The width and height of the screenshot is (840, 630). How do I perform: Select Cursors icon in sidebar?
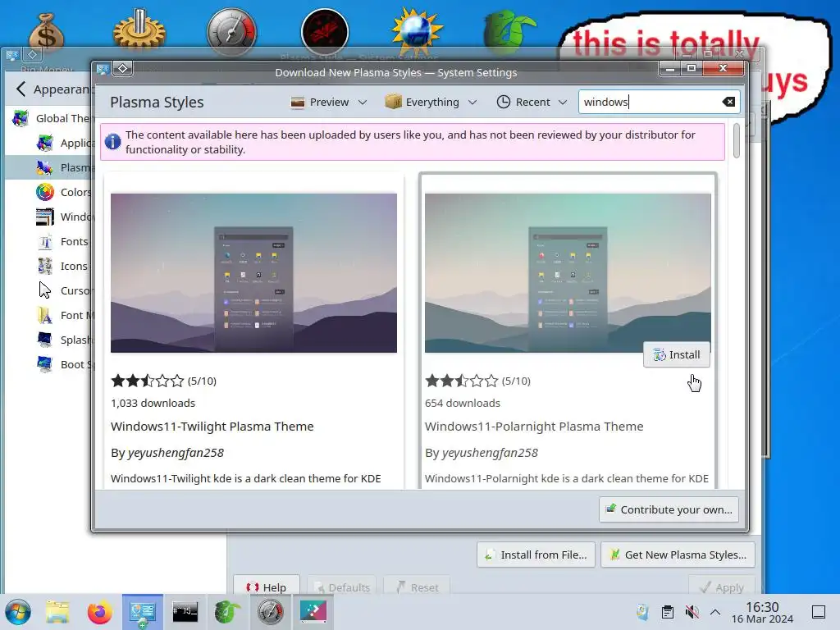(x=45, y=291)
